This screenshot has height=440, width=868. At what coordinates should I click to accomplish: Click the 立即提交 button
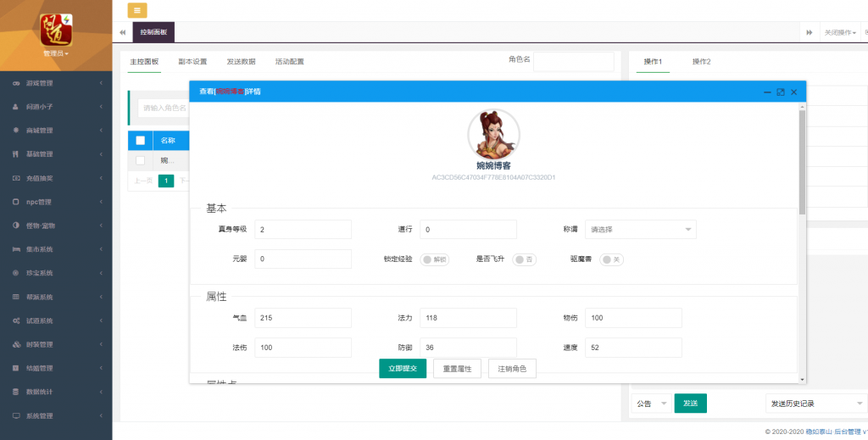(x=403, y=368)
